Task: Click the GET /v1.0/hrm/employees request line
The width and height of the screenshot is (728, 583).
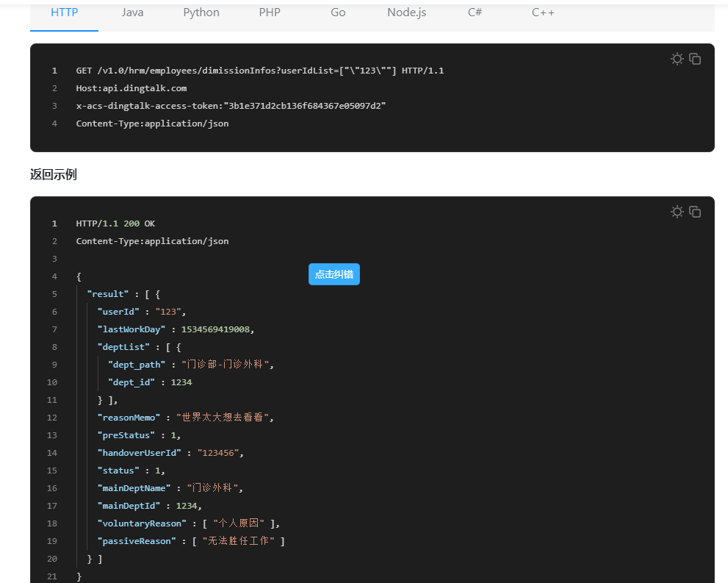Action: pyautogui.click(x=259, y=71)
